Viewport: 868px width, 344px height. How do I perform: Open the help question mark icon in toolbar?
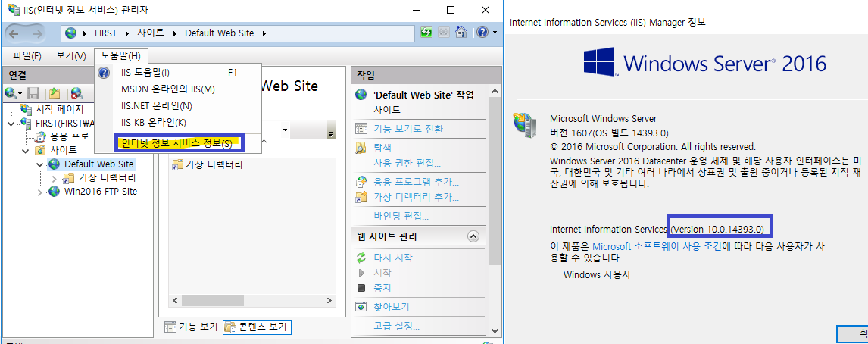pyautogui.click(x=482, y=32)
